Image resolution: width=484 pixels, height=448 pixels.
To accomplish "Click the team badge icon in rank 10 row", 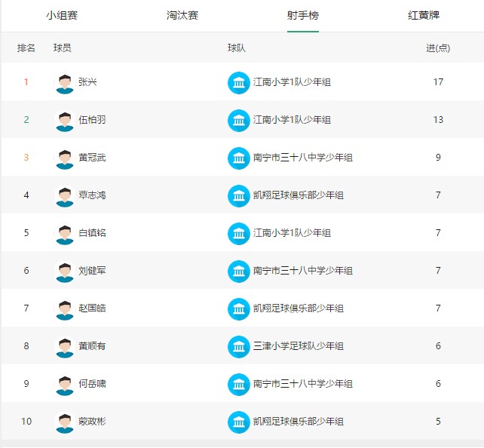I will point(238,422).
